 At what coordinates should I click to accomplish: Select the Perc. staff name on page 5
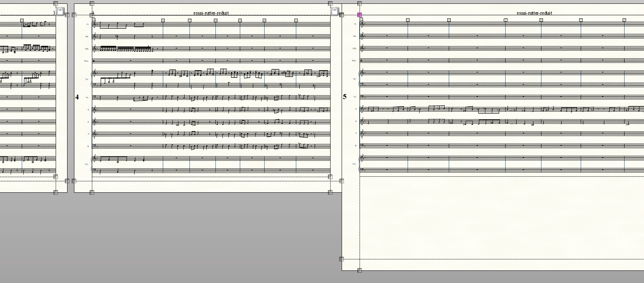click(x=354, y=61)
